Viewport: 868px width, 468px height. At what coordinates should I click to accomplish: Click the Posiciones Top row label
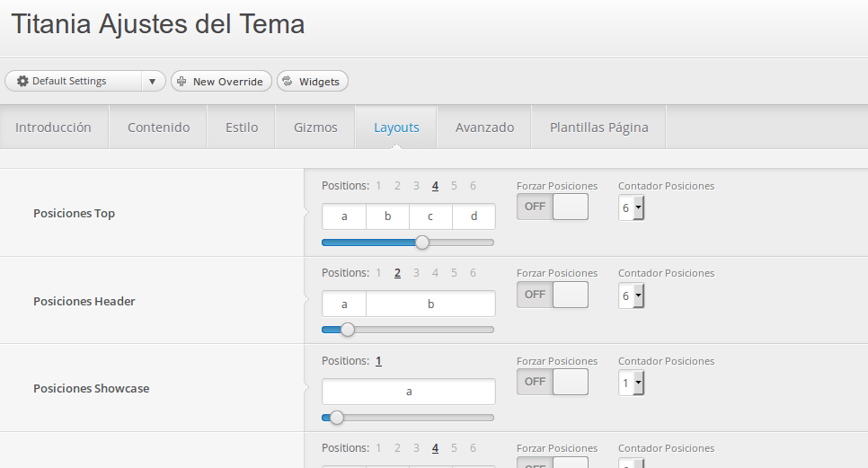pyautogui.click(x=75, y=214)
